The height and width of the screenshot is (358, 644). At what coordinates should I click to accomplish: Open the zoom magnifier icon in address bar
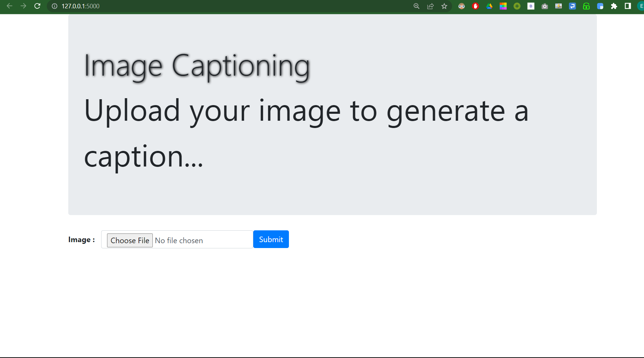coord(416,6)
